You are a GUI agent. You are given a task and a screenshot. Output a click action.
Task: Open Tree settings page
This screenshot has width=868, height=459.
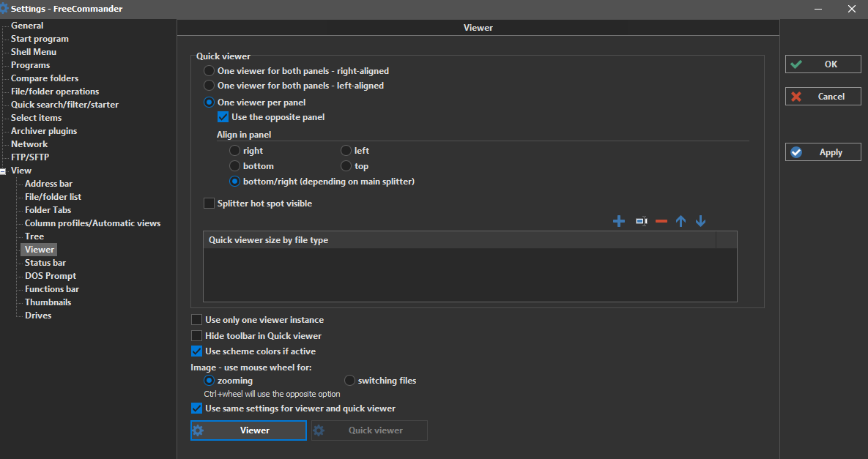pos(34,236)
